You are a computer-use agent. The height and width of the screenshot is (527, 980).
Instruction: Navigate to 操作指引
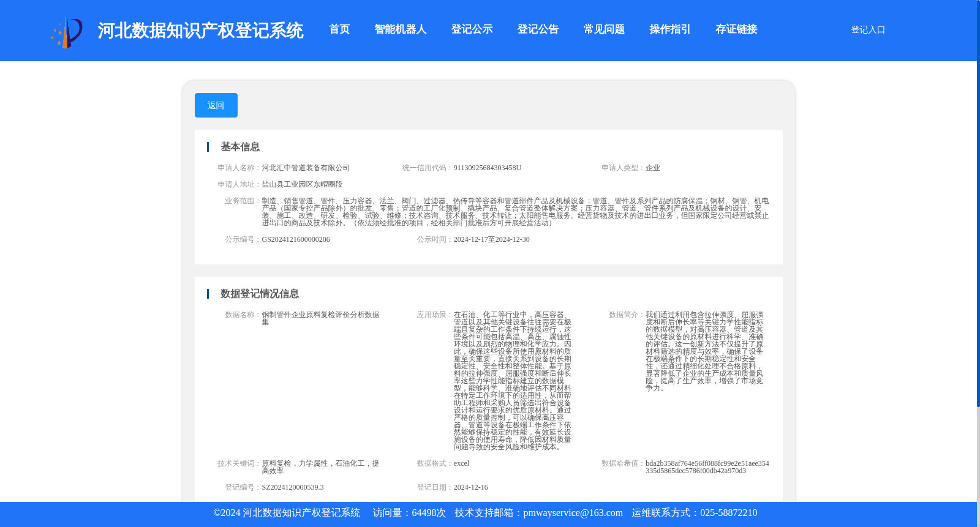click(x=670, y=29)
